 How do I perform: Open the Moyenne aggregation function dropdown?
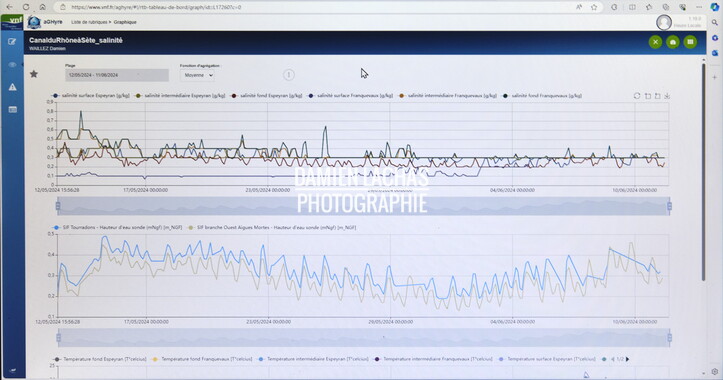[x=197, y=75]
